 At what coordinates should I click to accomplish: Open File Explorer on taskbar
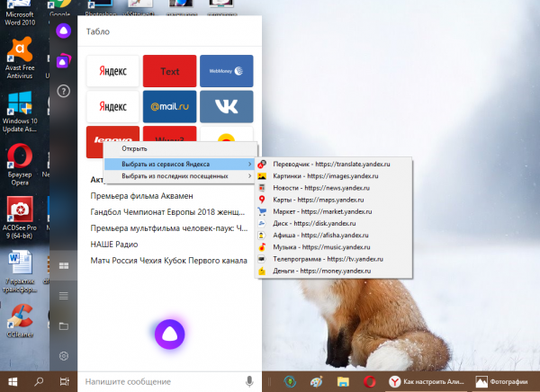(x=343, y=382)
